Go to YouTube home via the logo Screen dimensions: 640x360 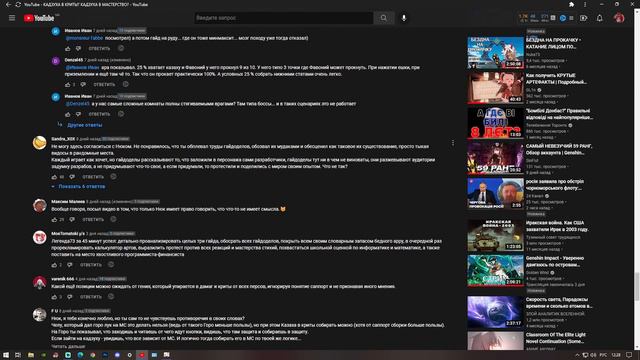(x=39, y=18)
